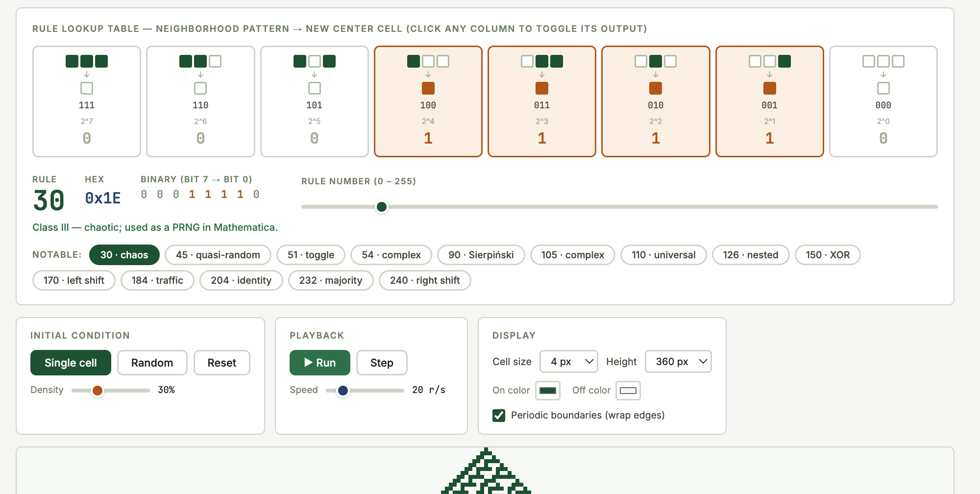
Task: Click the 101 neighborhood column
Action: (314, 101)
